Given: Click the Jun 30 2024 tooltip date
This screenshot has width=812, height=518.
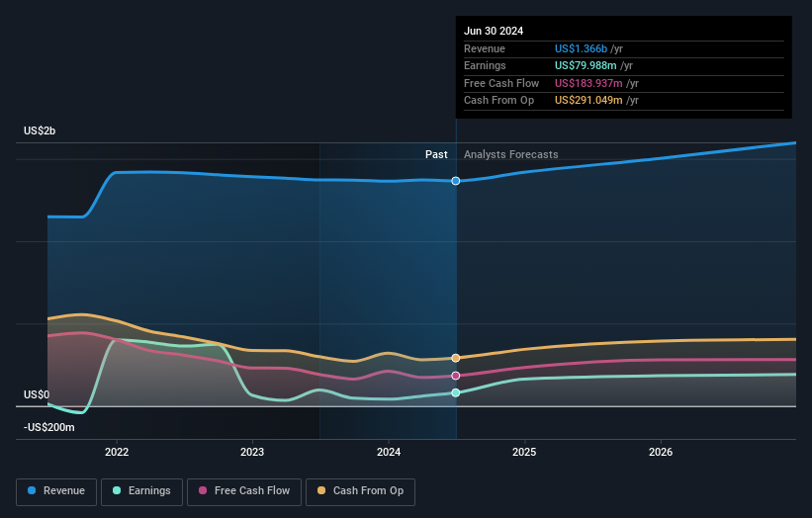Looking at the screenshot, I should click(x=494, y=31).
